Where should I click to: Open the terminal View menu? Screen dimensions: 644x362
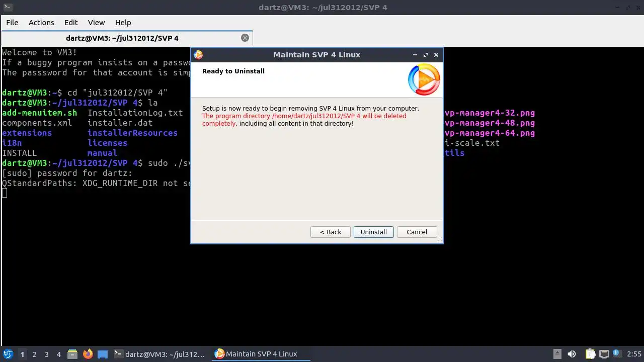point(96,22)
